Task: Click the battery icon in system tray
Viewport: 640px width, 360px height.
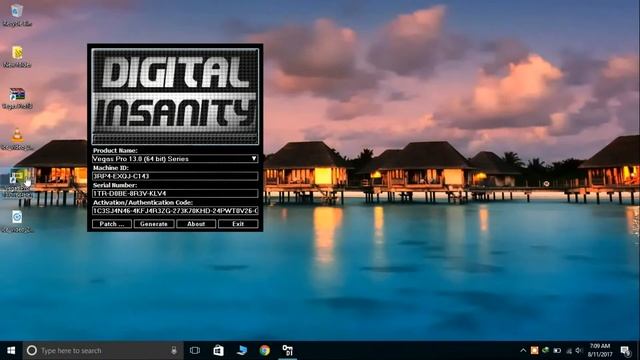Action: point(557,351)
